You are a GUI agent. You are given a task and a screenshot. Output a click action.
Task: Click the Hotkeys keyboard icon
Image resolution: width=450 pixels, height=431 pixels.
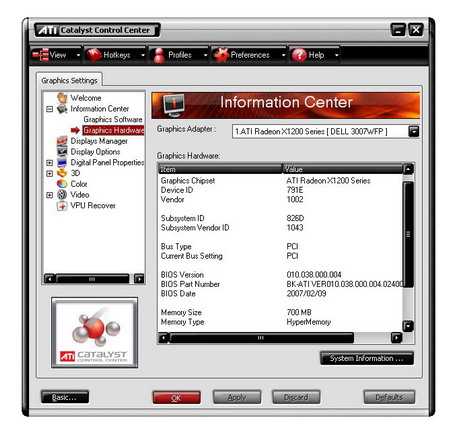94,55
